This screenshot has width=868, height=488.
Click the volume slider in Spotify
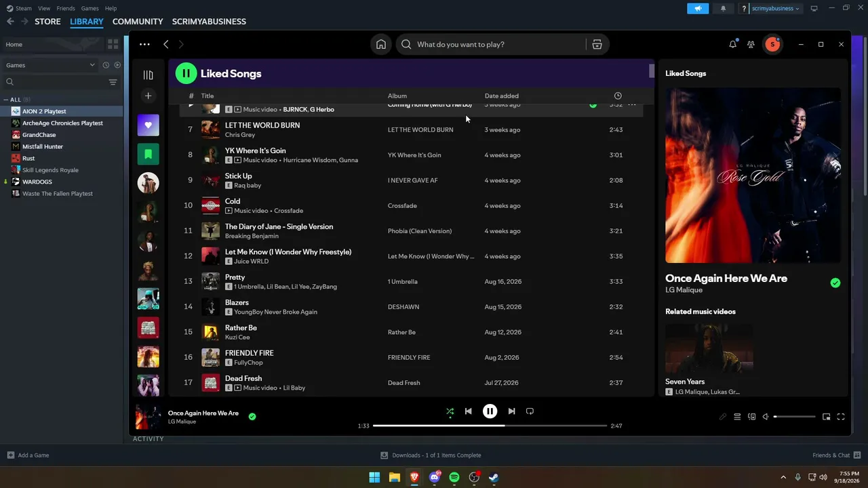tap(794, 417)
